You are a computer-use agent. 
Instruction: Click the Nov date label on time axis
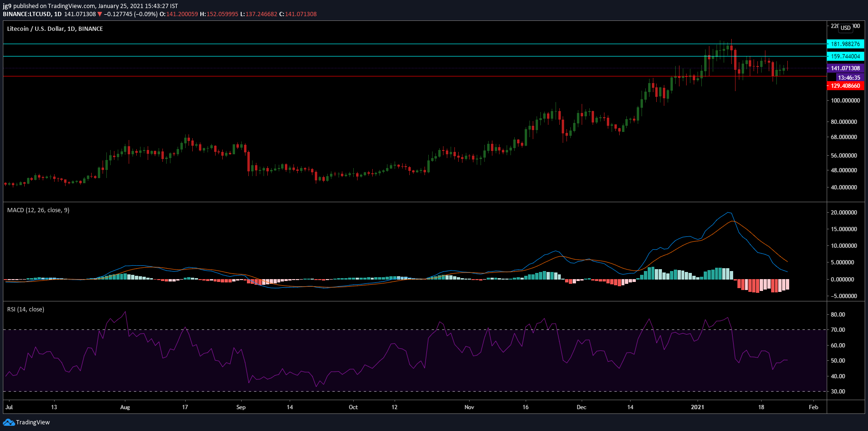point(469,407)
